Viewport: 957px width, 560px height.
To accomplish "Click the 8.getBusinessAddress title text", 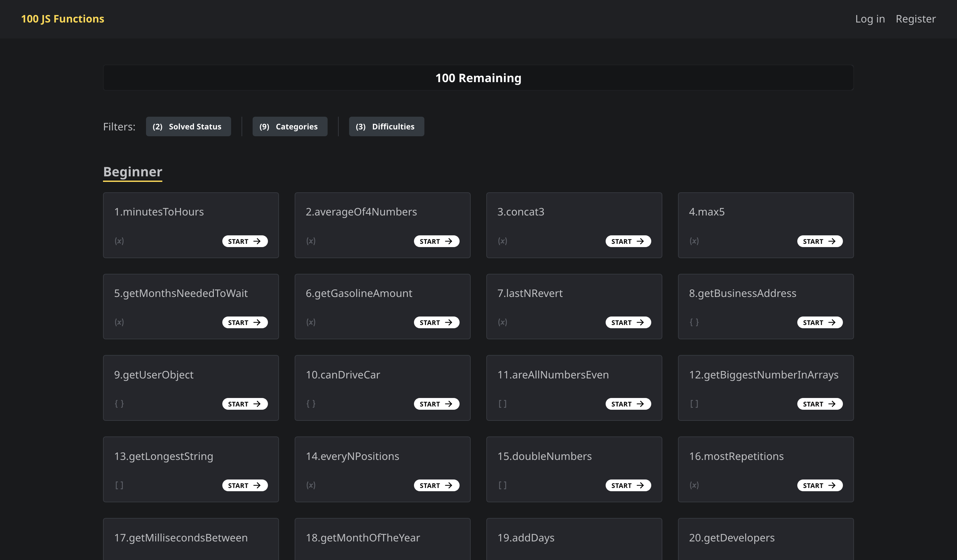I will (743, 293).
